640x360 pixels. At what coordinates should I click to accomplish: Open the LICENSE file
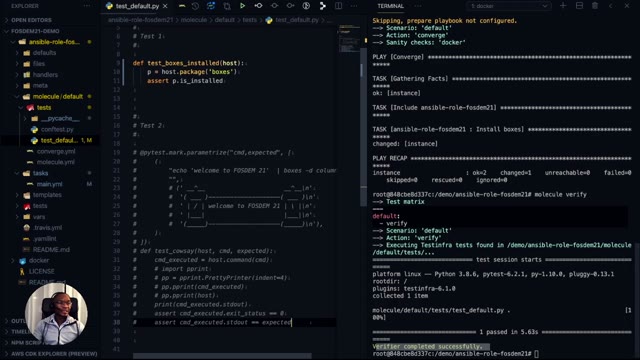[x=41, y=271]
